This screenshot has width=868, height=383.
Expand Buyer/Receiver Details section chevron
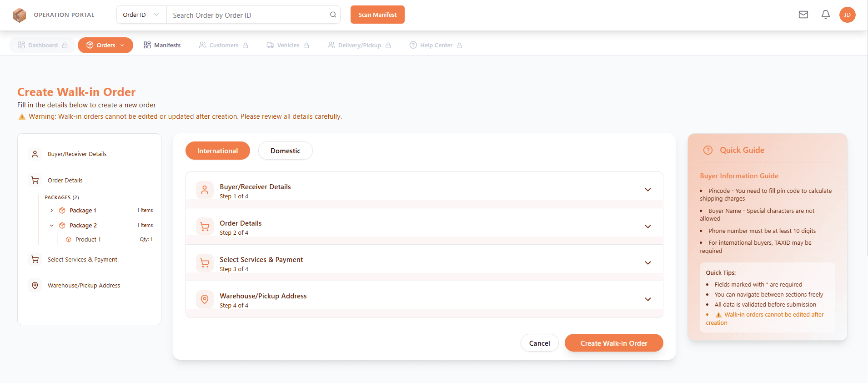(648, 190)
